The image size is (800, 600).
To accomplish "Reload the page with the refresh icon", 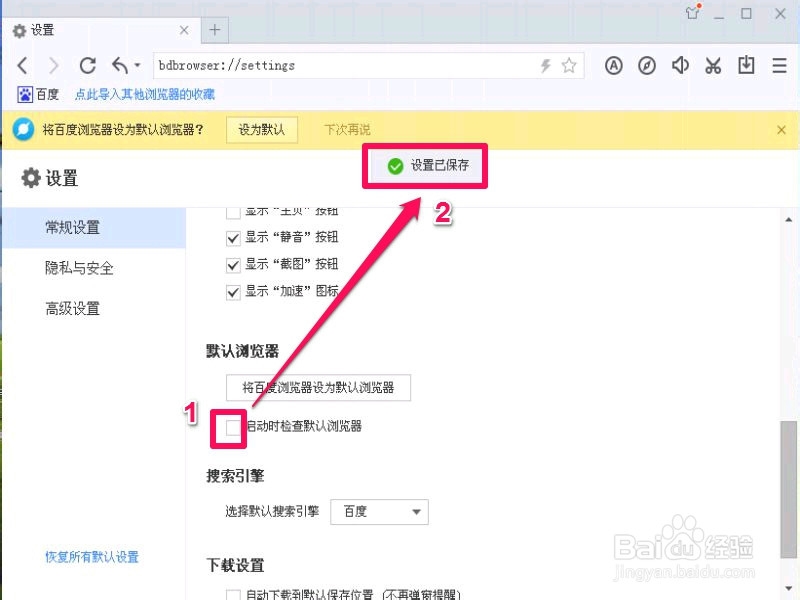I will tap(88, 65).
